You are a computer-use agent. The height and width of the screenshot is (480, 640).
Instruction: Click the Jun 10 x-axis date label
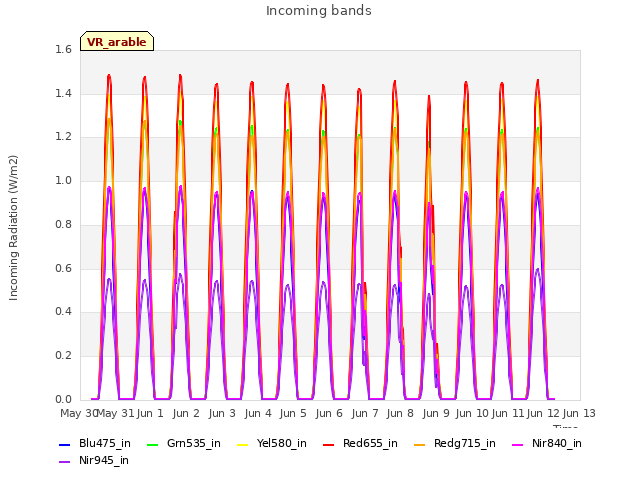pos(472,413)
